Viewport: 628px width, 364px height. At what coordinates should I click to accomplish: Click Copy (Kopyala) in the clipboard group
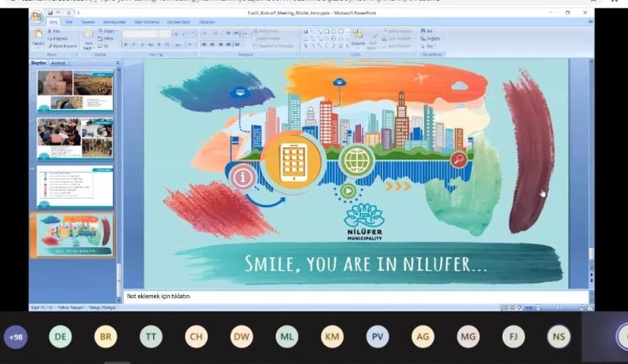(60, 38)
